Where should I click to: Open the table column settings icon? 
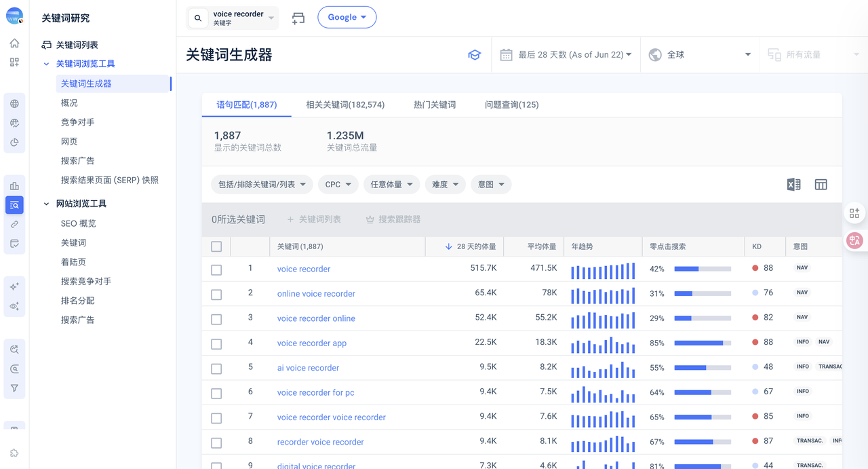(821, 185)
